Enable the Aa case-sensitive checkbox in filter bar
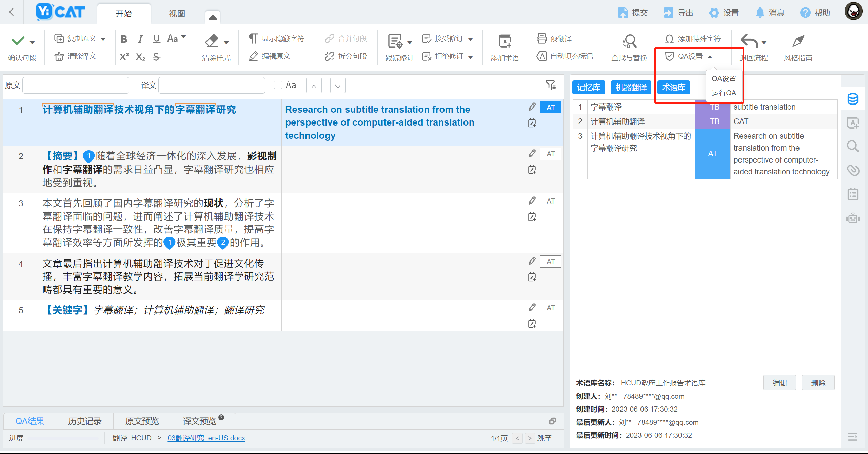The image size is (868, 454). 278,85
